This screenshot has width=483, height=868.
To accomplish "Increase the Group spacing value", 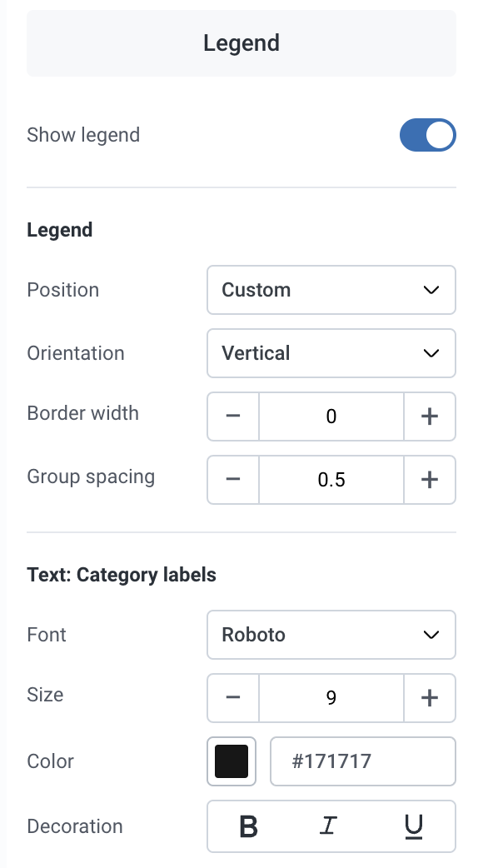I will pyautogui.click(x=430, y=479).
